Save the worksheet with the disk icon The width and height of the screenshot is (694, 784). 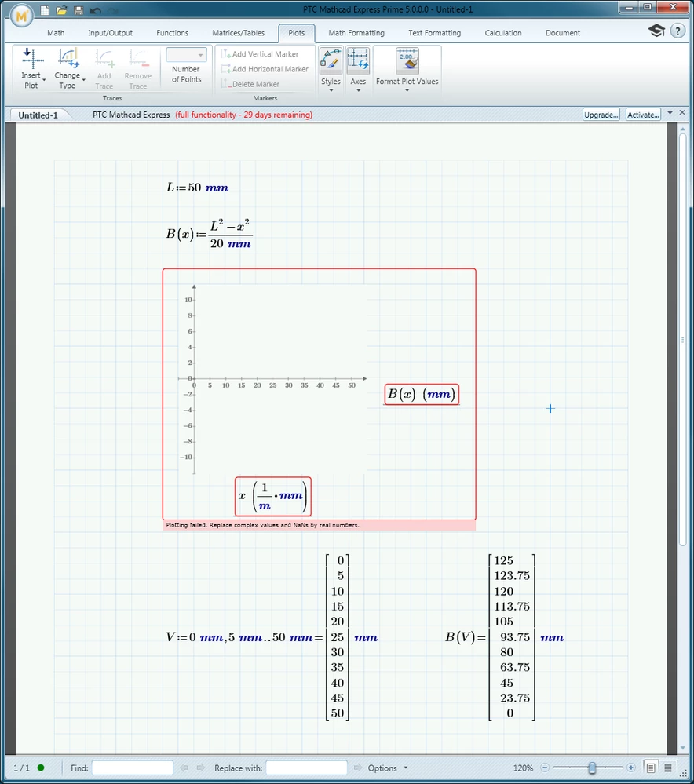point(79,10)
